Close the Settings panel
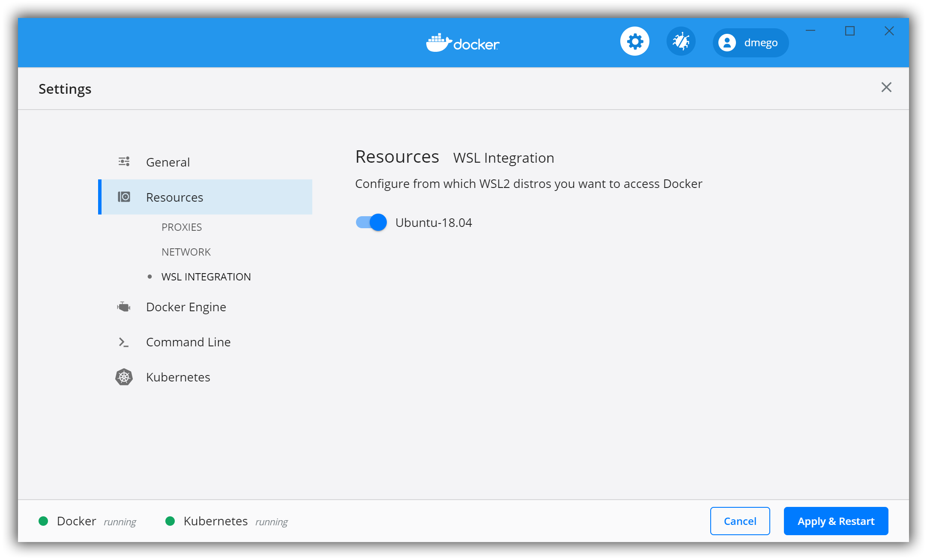Viewport: 927px width, 560px height. 887,87
